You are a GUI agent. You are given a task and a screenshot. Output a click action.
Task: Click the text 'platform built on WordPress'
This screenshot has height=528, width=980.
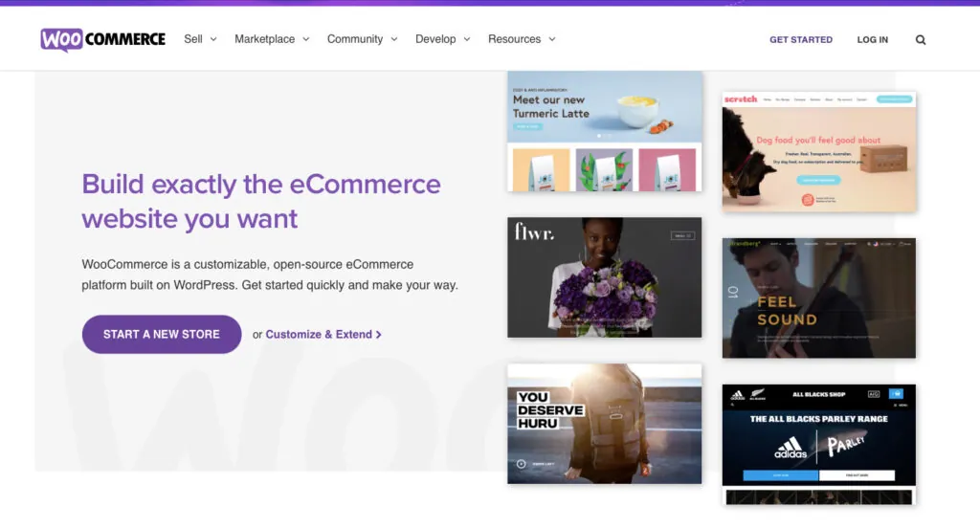(158, 285)
